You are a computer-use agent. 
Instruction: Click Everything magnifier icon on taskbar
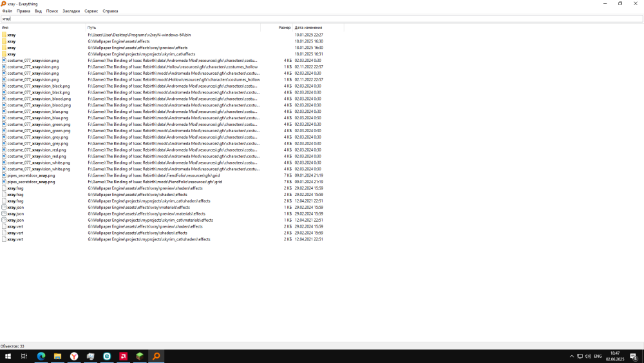(x=156, y=357)
